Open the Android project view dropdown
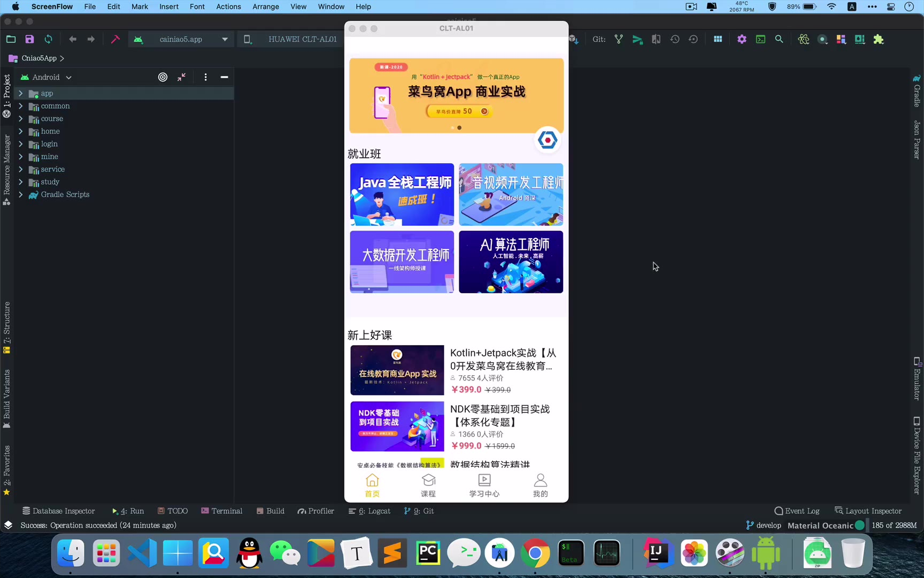Viewport: 924px width, 578px height. pos(46,77)
